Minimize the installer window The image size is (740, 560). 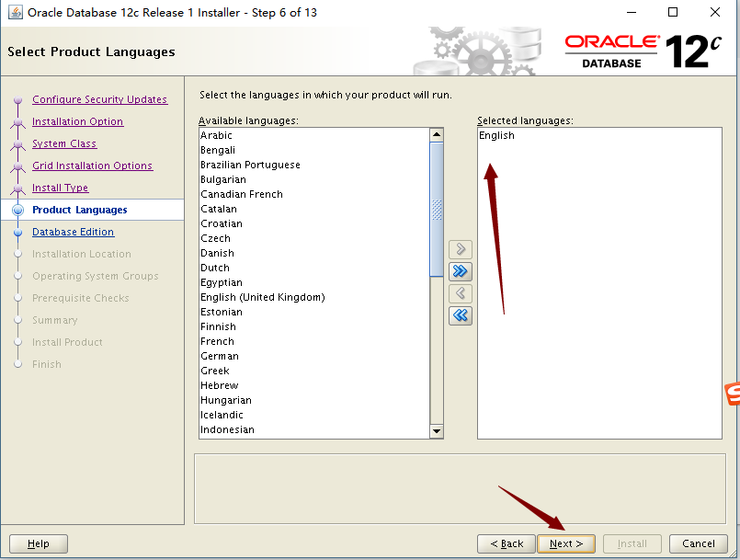(632, 12)
